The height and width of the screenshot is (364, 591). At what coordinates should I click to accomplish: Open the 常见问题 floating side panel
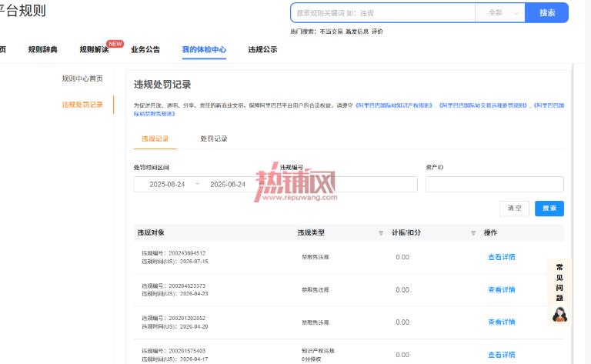coord(559,282)
